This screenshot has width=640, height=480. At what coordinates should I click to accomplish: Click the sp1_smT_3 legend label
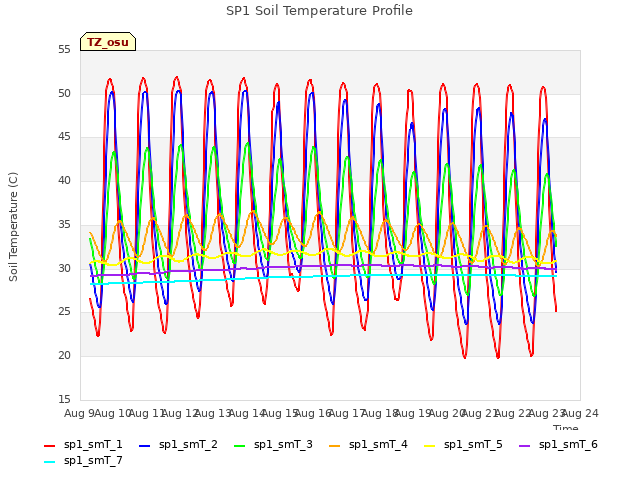[283, 444]
